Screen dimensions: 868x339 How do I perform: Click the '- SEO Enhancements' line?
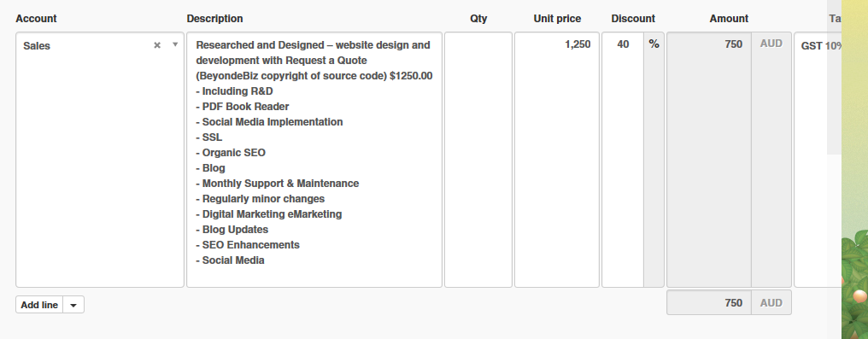(248, 245)
